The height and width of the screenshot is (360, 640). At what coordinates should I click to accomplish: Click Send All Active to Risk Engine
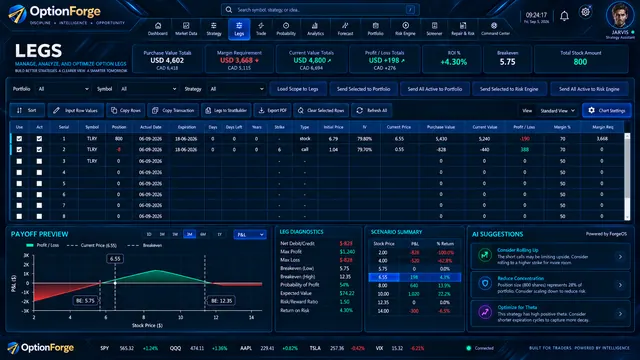pyautogui.click(x=589, y=89)
